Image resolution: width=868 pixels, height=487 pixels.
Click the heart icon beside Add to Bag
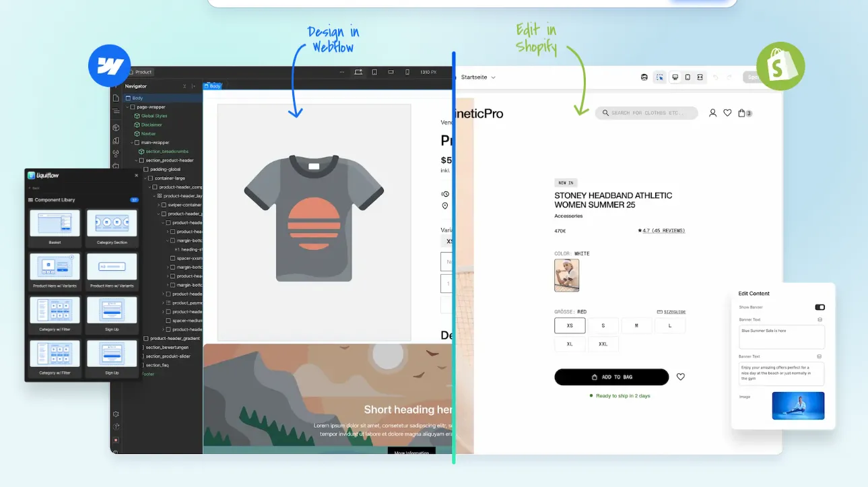coord(680,377)
